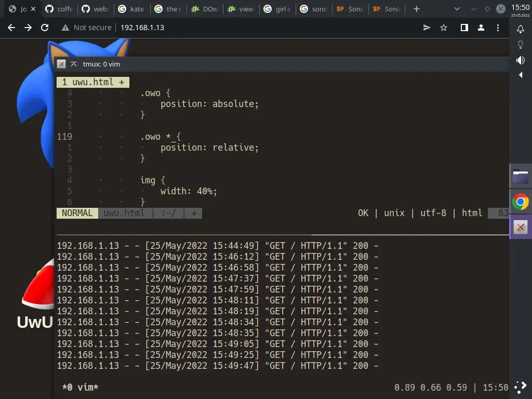The height and width of the screenshot is (399, 532).
Task: Open a new browser tab
Action: pos(417,9)
